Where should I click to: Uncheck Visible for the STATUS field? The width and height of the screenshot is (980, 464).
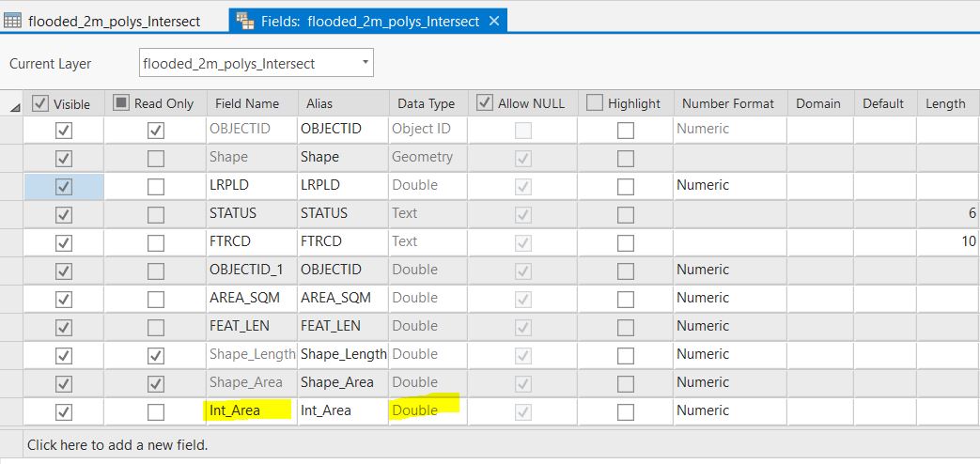tap(64, 214)
